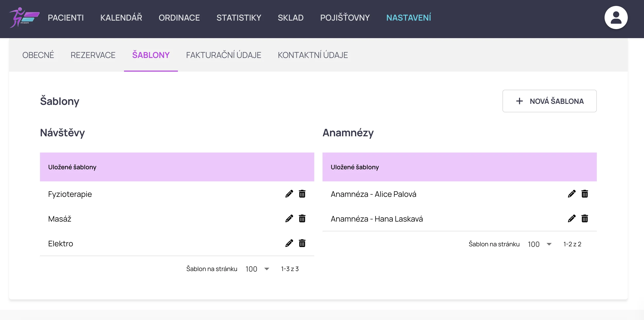This screenshot has height=320, width=644.
Task: Delete Anamnéza - Alice Palová template
Action: [x=585, y=194]
